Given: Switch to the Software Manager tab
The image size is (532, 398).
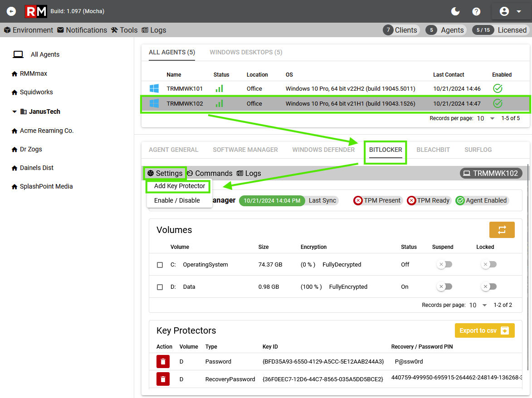Looking at the screenshot, I should (245, 150).
